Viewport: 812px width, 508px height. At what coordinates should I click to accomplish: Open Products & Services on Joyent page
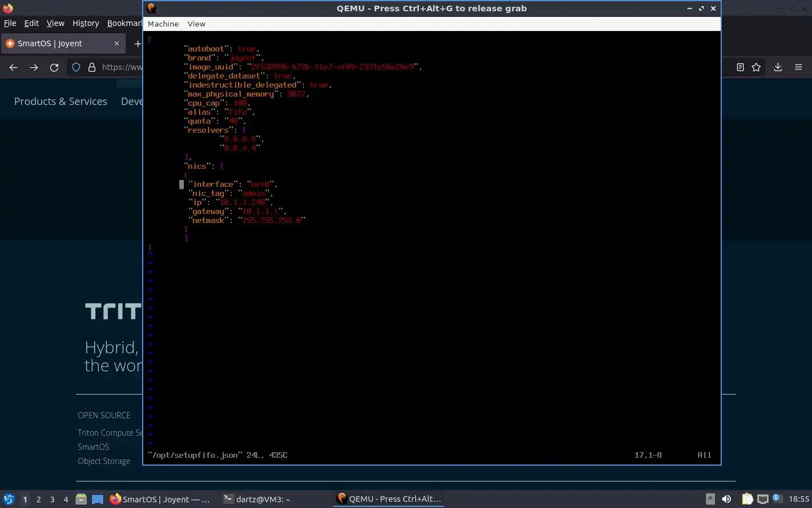pos(60,101)
